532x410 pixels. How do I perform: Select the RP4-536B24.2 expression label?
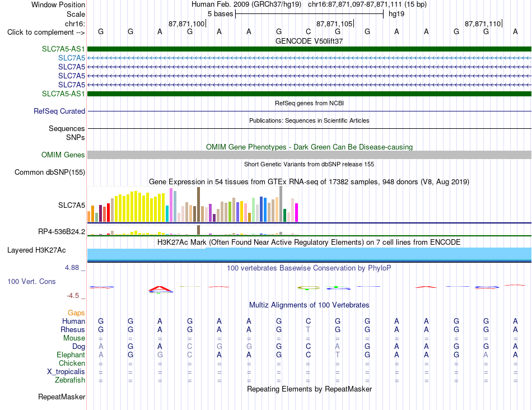point(62,231)
